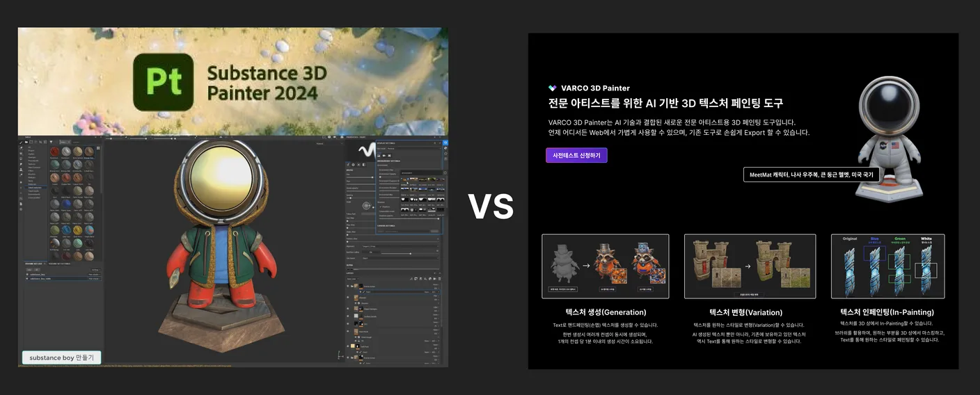980x395 pixels.
Task: Add a folder using the Layers folder icon
Action: click(434, 279)
